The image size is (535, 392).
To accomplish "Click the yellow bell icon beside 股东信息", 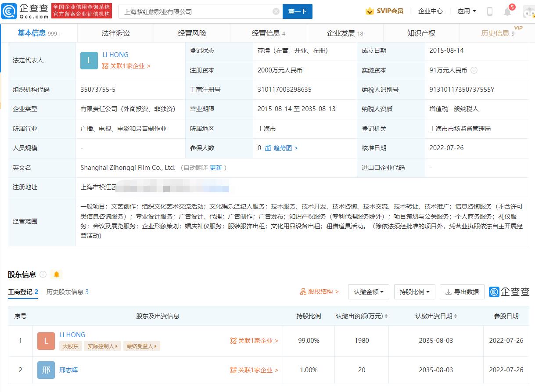I will coord(56,274).
